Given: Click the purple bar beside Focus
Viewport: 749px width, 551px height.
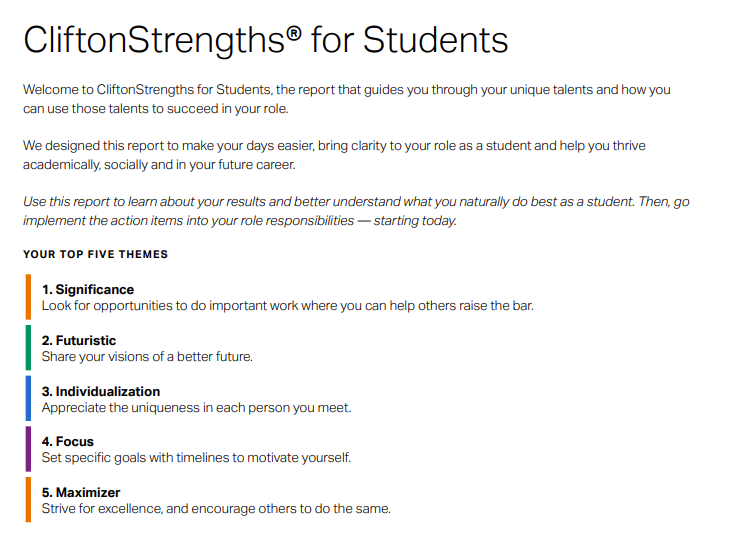Looking at the screenshot, I should point(28,449).
